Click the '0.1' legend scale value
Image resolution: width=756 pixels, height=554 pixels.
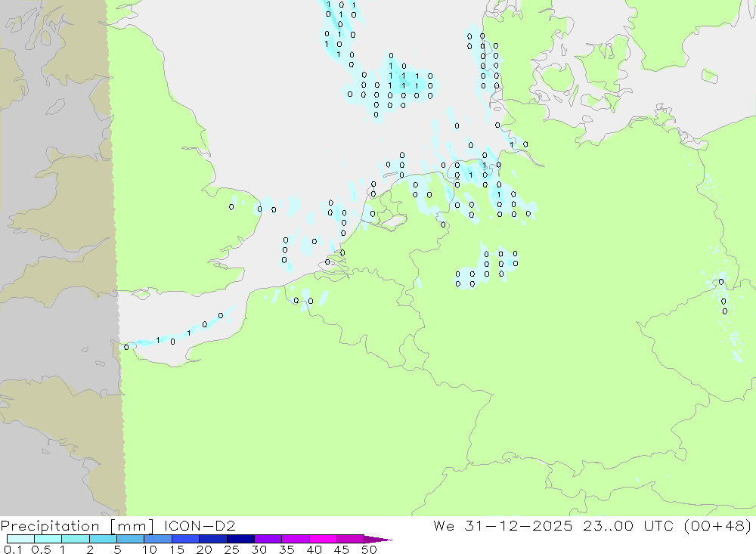(x=13, y=549)
